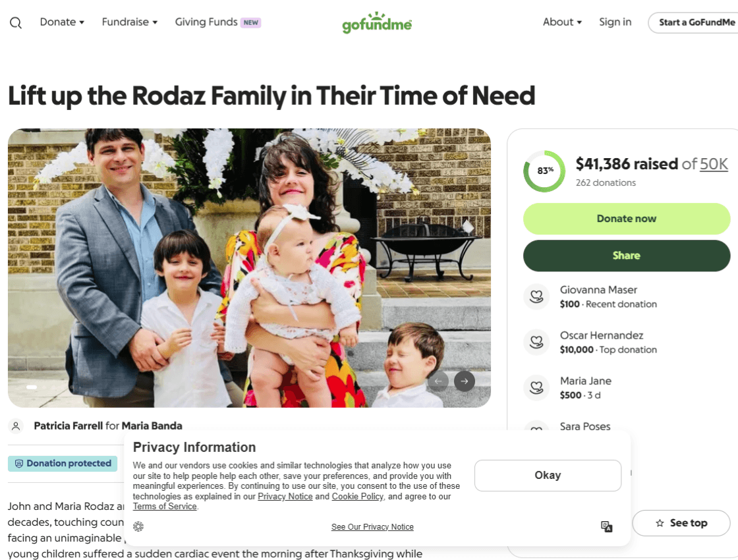Select heart icon beside Oscar Hernandez
This screenshot has width=738, height=560.
536,342
